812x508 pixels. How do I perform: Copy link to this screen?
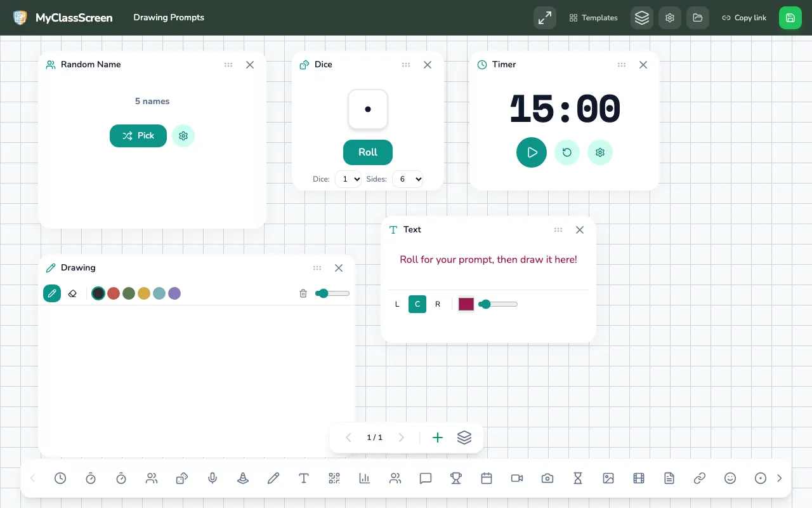(x=744, y=18)
